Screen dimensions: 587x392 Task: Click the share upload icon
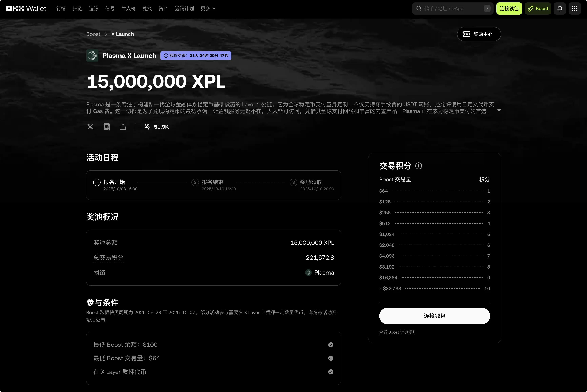click(x=123, y=127)
